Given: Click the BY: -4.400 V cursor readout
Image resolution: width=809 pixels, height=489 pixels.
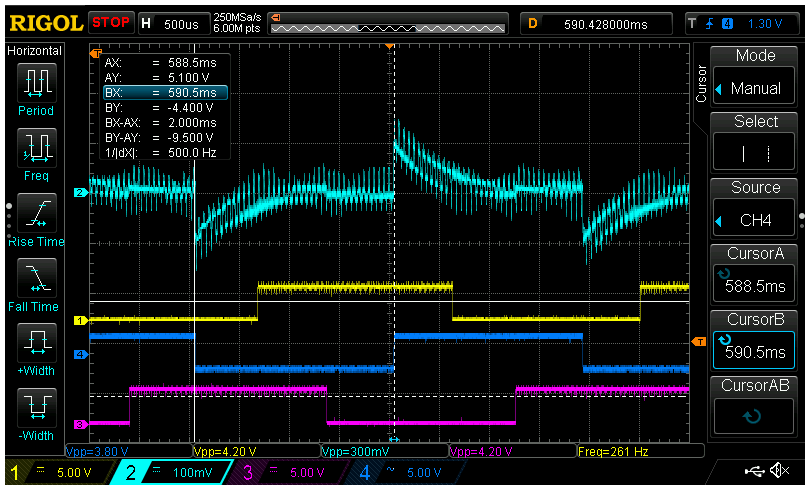Looking at the screenshot, I should 159,108.
